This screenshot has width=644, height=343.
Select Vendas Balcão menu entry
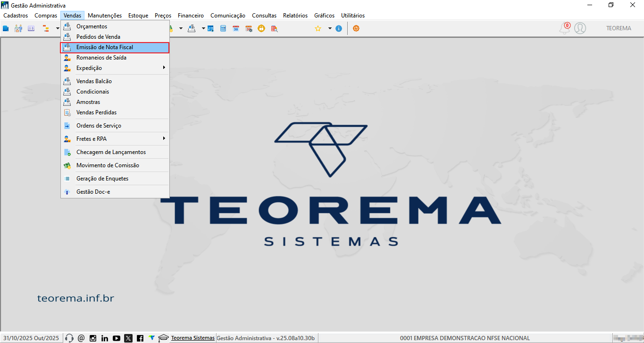(x=115, y=81)
